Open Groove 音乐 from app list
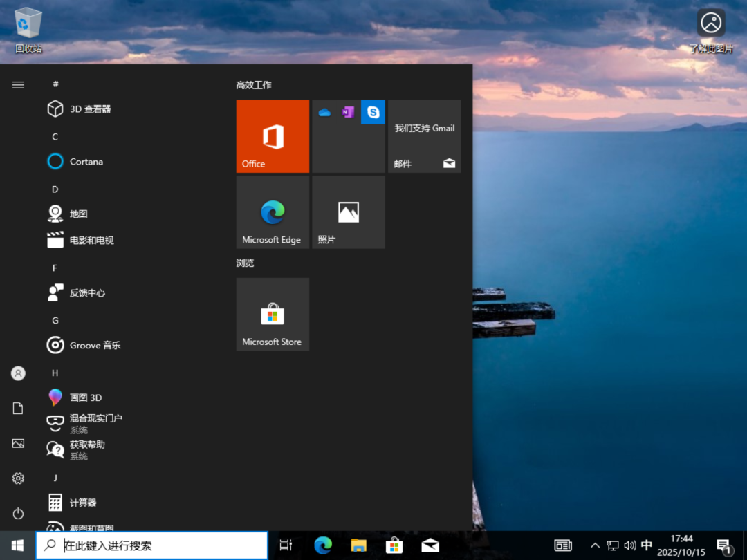 pos(95,345)
